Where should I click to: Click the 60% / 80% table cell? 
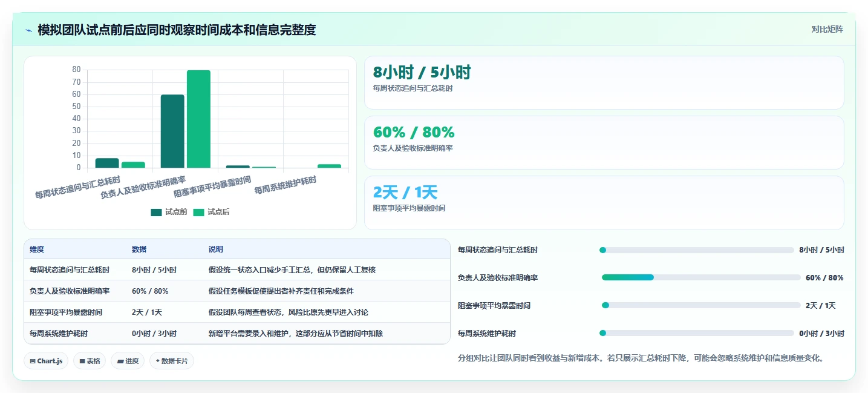tap(150, 291)
